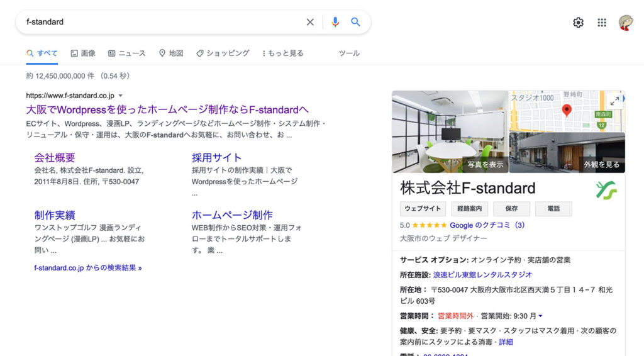This screenshot has width=644, height=356.
Task: Click the 経路案内 button
Action: tap(469, 209)
